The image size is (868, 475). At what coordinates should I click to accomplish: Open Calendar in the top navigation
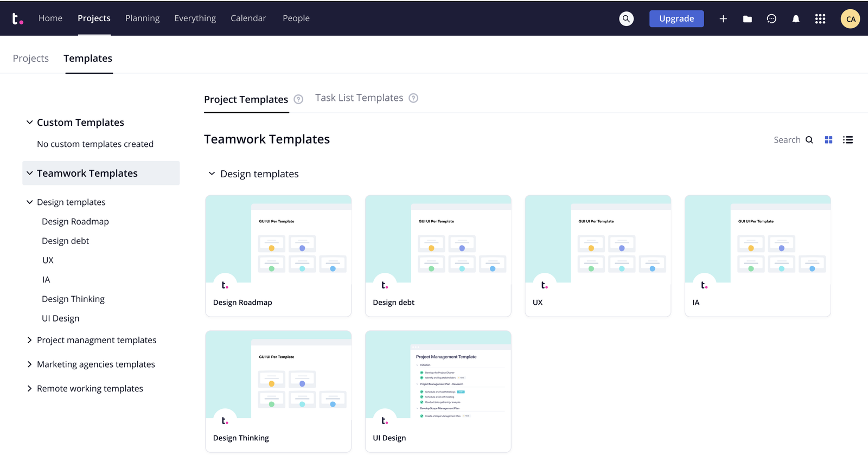click(x=248, y=18)
